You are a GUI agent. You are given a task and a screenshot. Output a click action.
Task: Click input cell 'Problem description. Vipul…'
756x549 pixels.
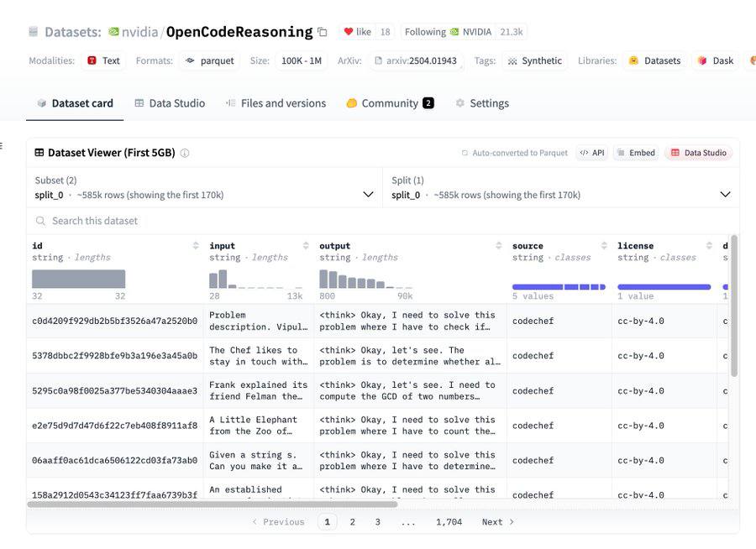[259, 321]
